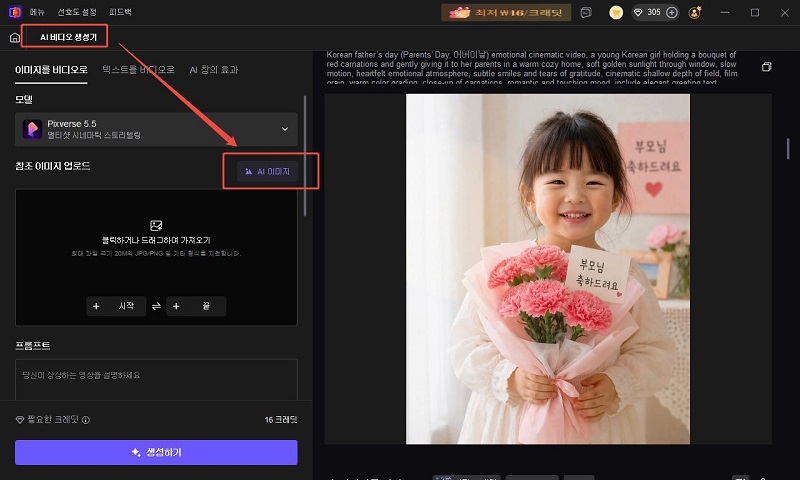Click the generated girl with carnations image

(x=548, y=269)
